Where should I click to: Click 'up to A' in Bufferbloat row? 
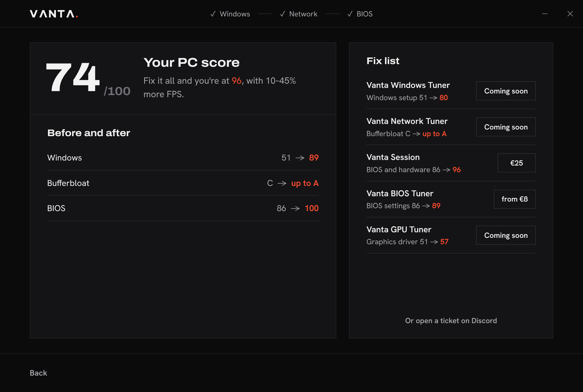(305, 183)
